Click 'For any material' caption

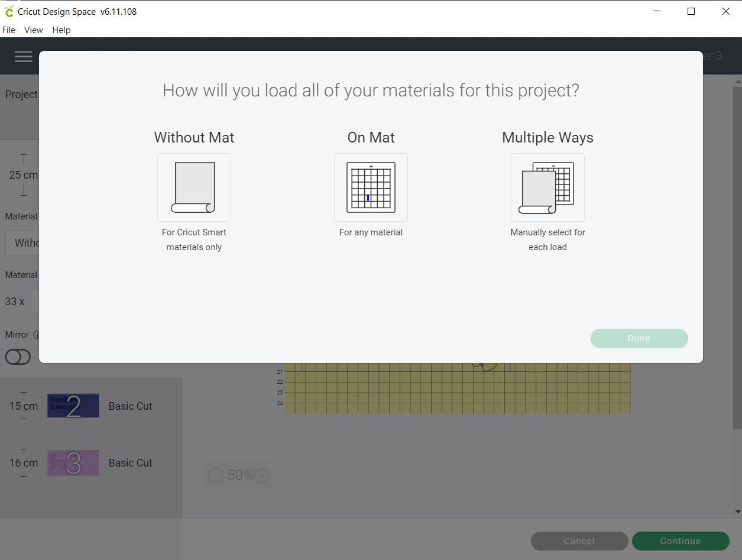point(371,232)
